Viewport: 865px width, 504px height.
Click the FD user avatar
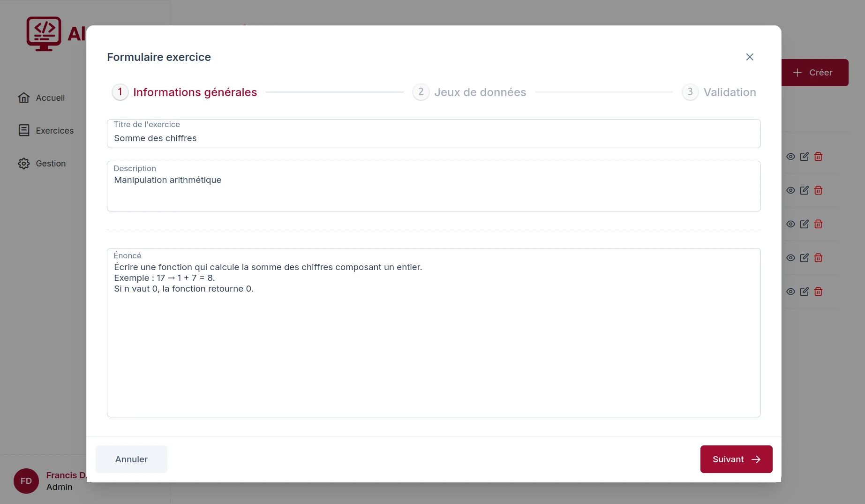pos(26,481)
